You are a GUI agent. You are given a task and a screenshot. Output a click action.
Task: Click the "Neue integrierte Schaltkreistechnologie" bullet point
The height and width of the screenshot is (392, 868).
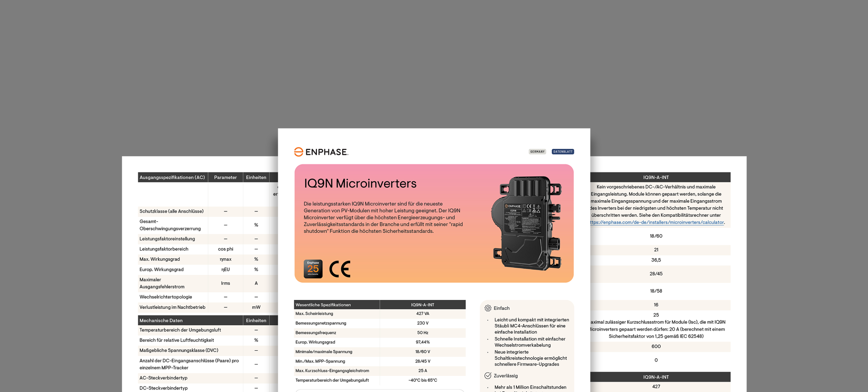(531, 358)
